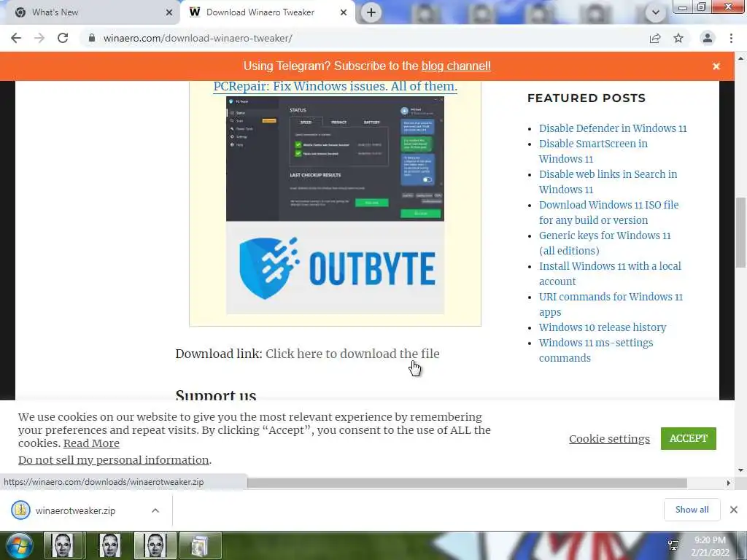Close the Download Winaero Tweaker tab
This screenshot has height=560, width=747.
pyautogui.click(x=344, y=12)
